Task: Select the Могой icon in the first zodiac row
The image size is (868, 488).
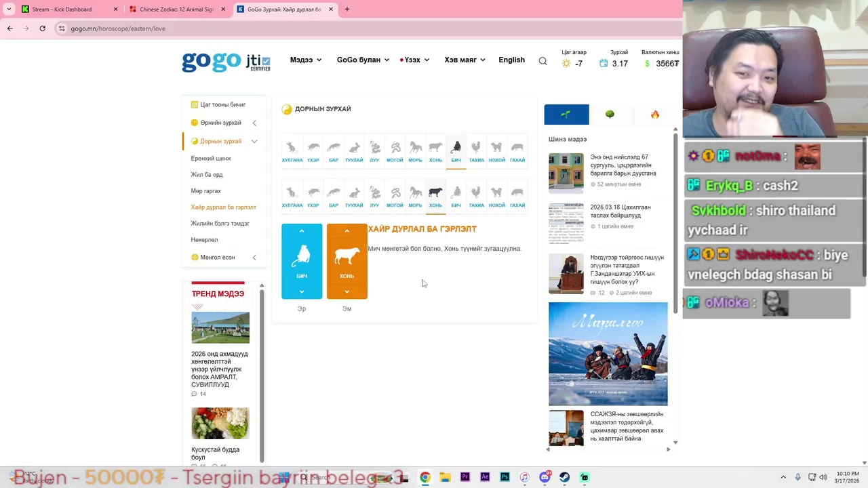Action: pos(395,148)
